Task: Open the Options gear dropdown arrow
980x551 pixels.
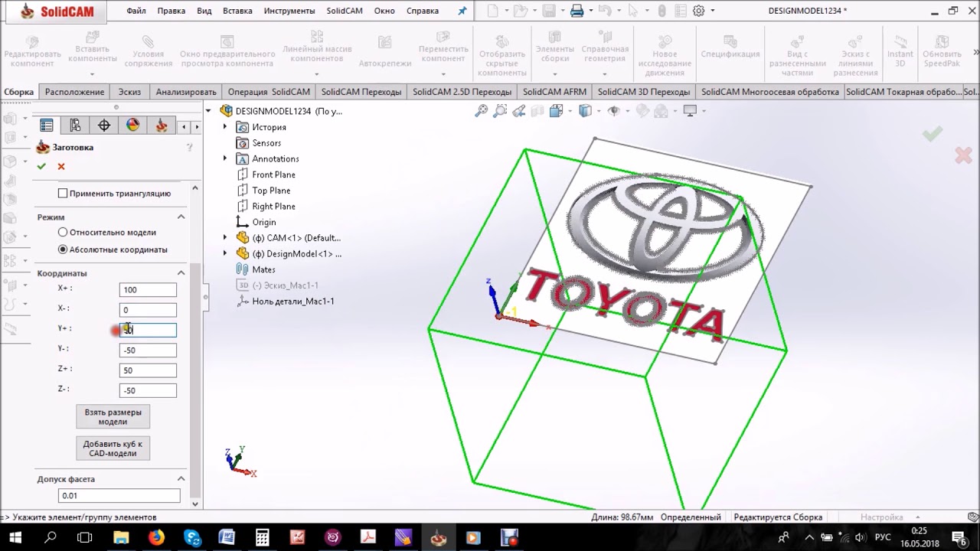Action: pos(713,11)
